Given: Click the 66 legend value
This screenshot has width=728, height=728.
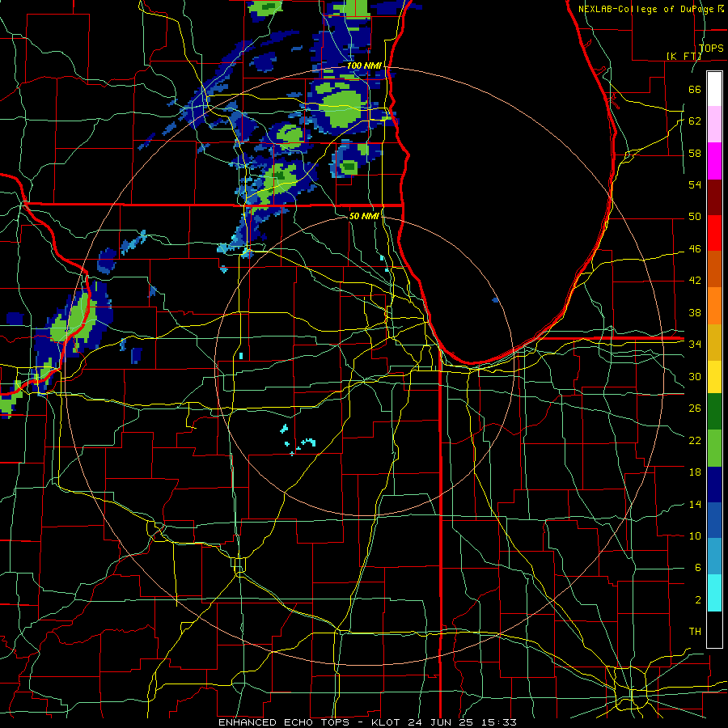Looking at the screenshot, I should (x=695, y=89).
